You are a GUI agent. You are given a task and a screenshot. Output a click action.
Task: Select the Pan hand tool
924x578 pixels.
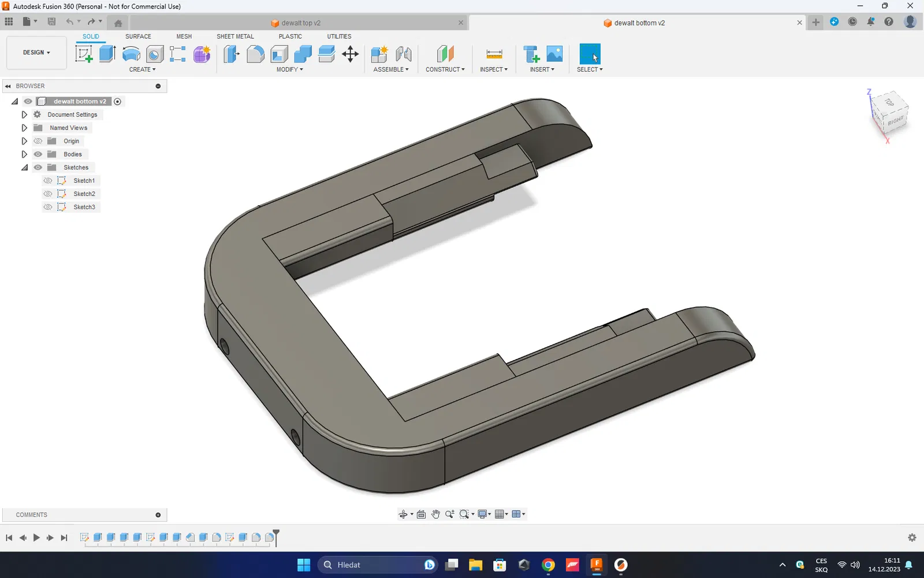click(435, 514)
